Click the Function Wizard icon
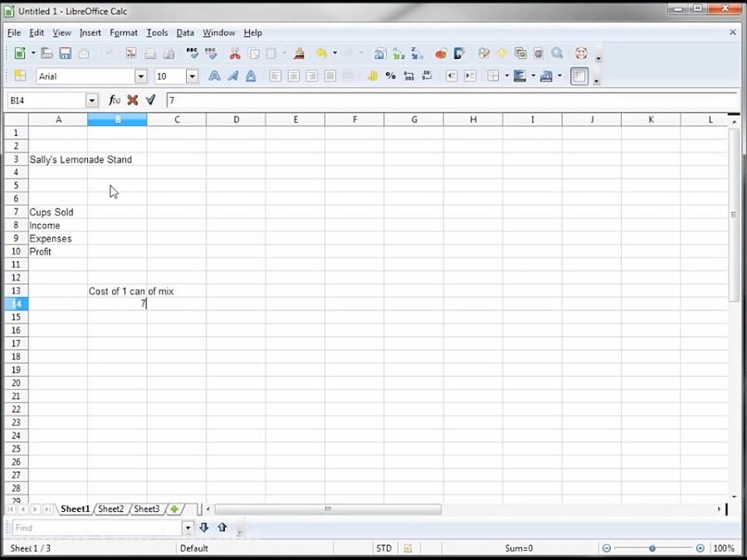 (115, 100)
